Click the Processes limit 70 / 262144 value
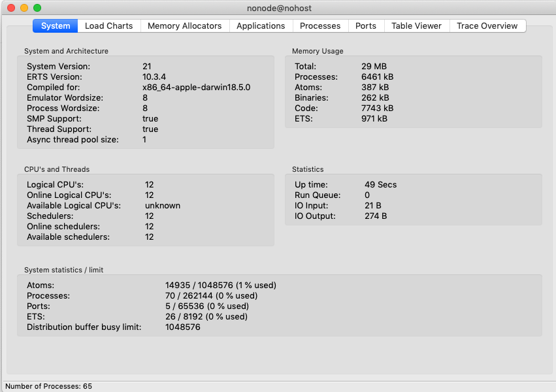 point(211,295)
